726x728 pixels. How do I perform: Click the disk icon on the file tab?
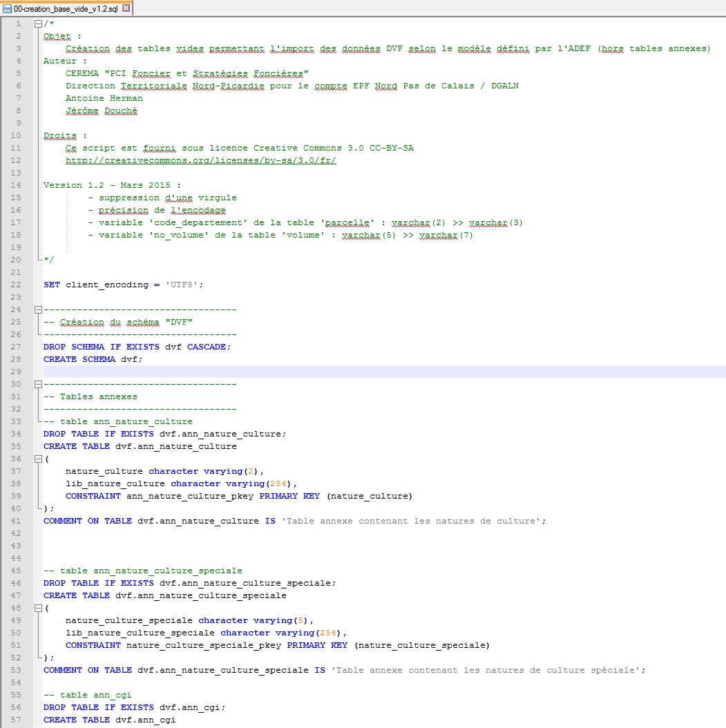7,8
